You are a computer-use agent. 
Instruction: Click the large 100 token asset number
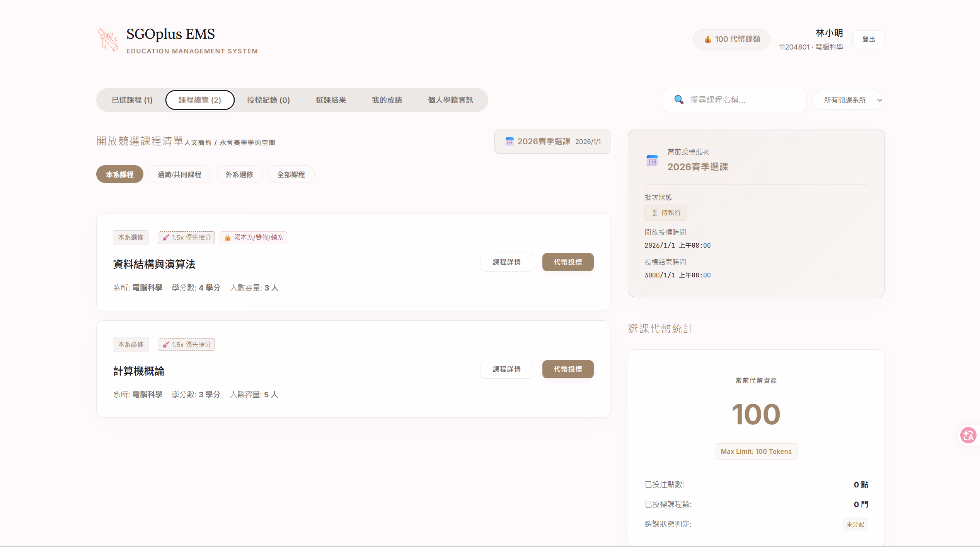[x=756, y=415]
